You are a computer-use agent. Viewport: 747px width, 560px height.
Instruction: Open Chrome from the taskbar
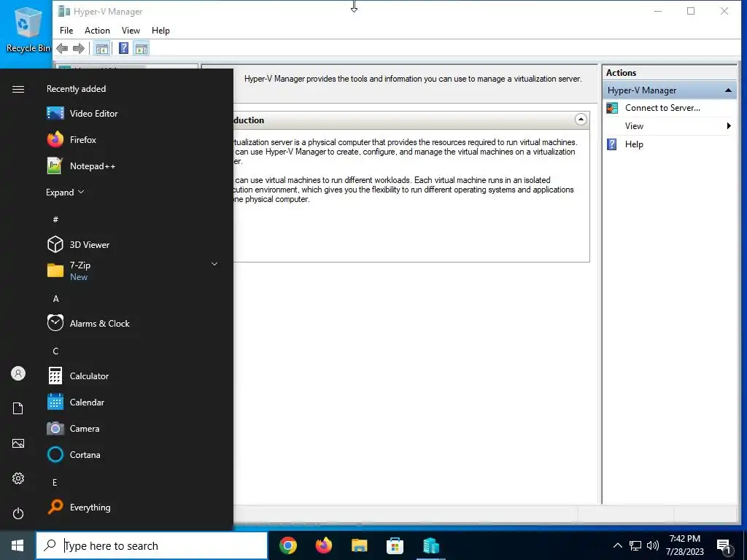click(x=287, y=545)
